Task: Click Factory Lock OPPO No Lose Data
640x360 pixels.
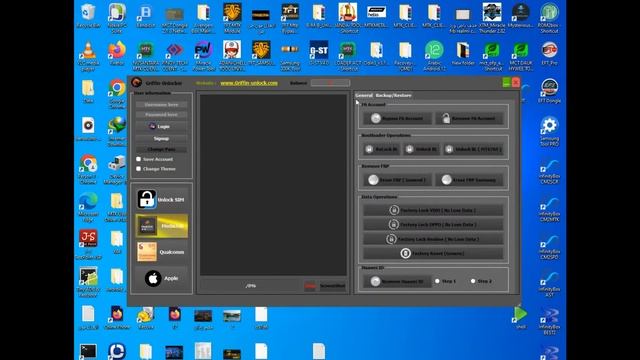Action: point(433,224)
